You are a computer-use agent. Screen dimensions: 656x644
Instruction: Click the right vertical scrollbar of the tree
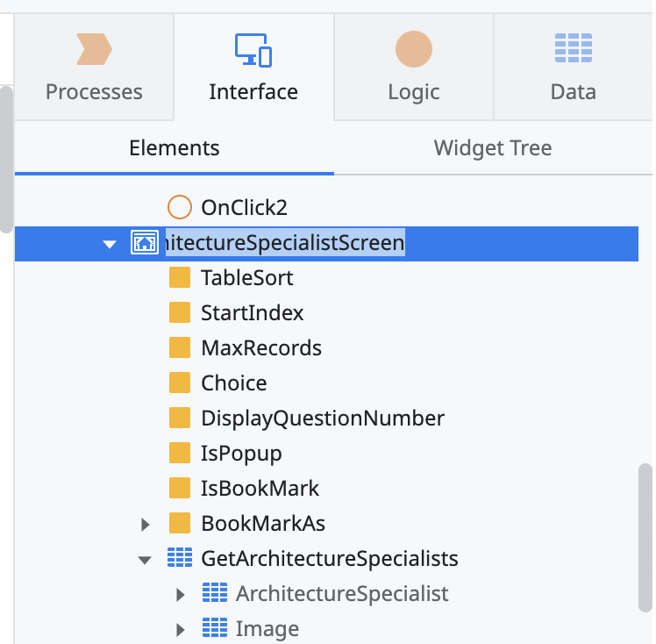645,535
